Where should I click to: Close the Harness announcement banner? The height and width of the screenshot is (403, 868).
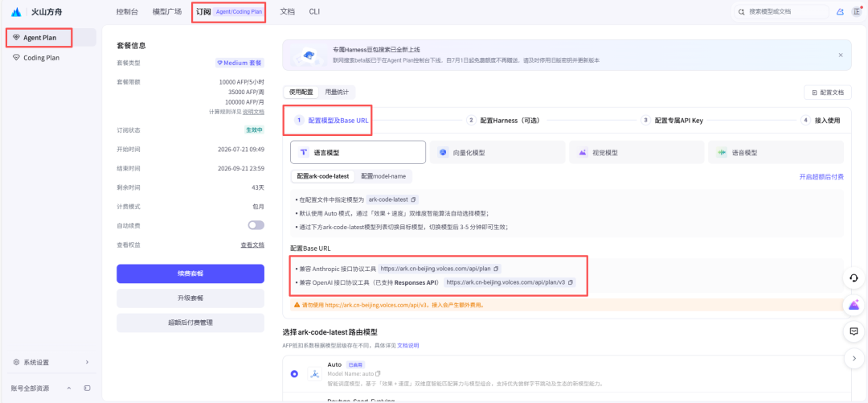click(841, 55)
